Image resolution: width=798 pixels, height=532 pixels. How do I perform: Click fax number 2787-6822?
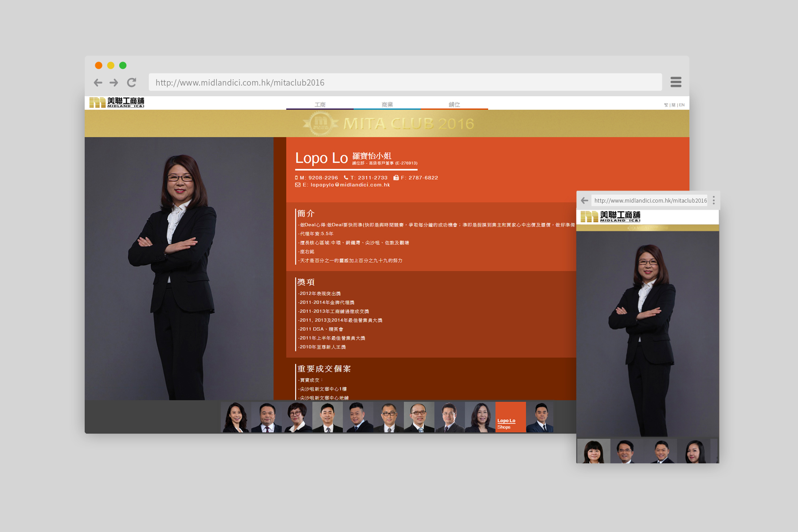tap(423, 178)
